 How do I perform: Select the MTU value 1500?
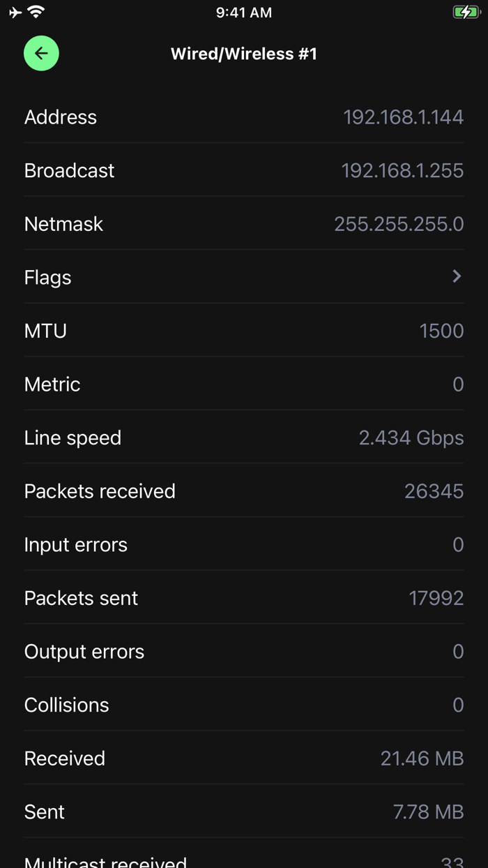[x=441, y=331]
